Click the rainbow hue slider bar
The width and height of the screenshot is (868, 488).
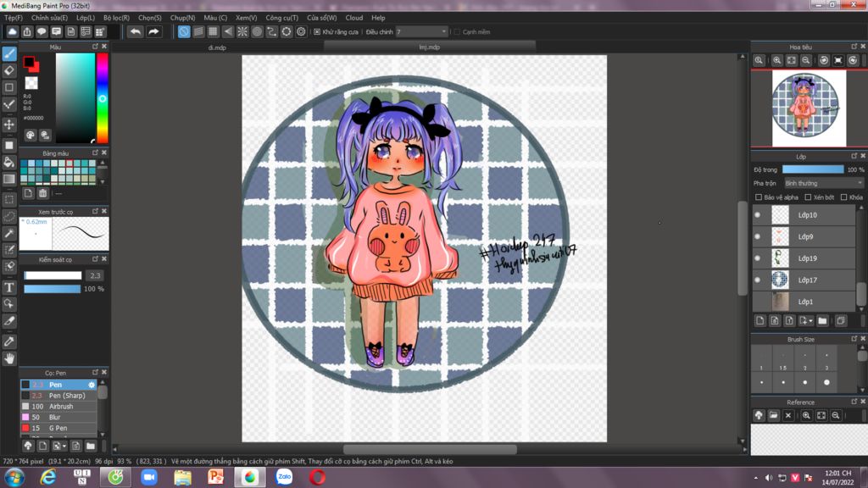[x=103, y=98]
